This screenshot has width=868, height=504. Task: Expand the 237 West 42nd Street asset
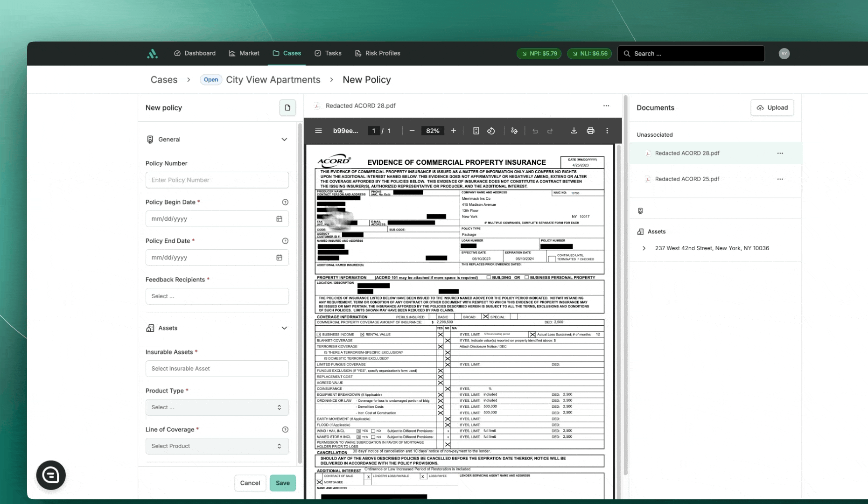coord(644,248)
